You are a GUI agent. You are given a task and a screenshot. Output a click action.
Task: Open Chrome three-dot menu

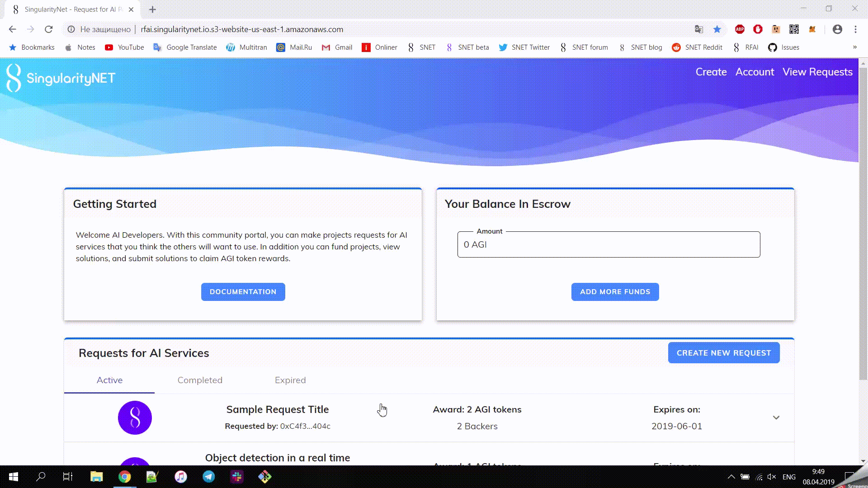(x=855, y=29)
